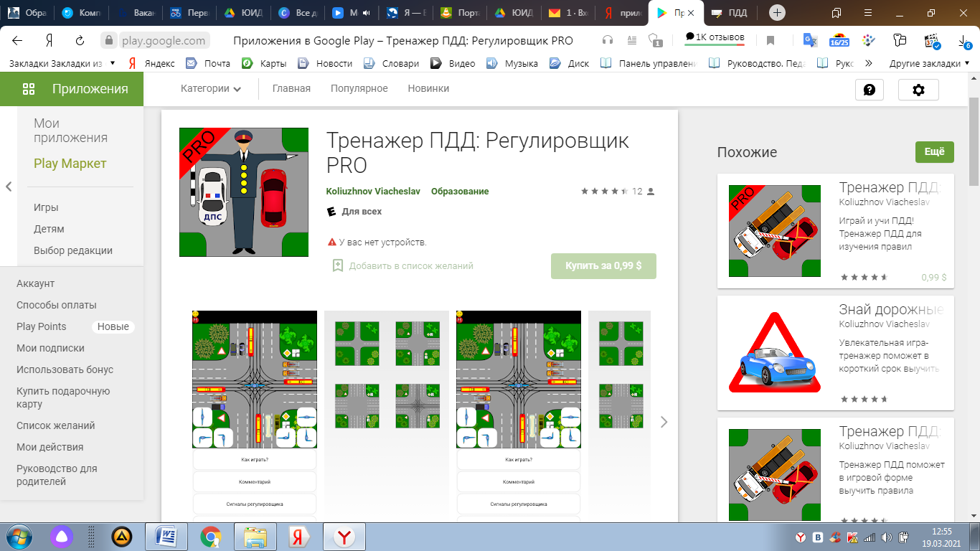Image resolution: width=980 pixels, height=551 pixels.
Task: Click the green Ещё button
Action: [x=934, y=152]
